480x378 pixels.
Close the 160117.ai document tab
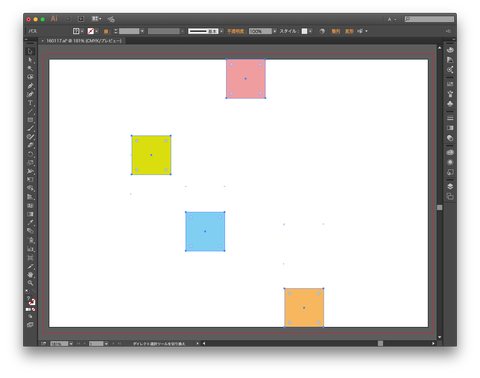coord(42,41)
